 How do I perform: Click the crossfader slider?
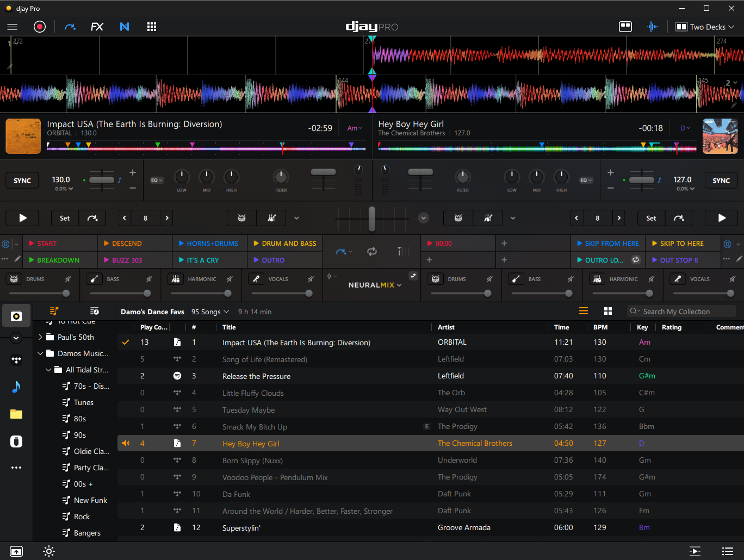pyautogui.click(x=372, y=218)
